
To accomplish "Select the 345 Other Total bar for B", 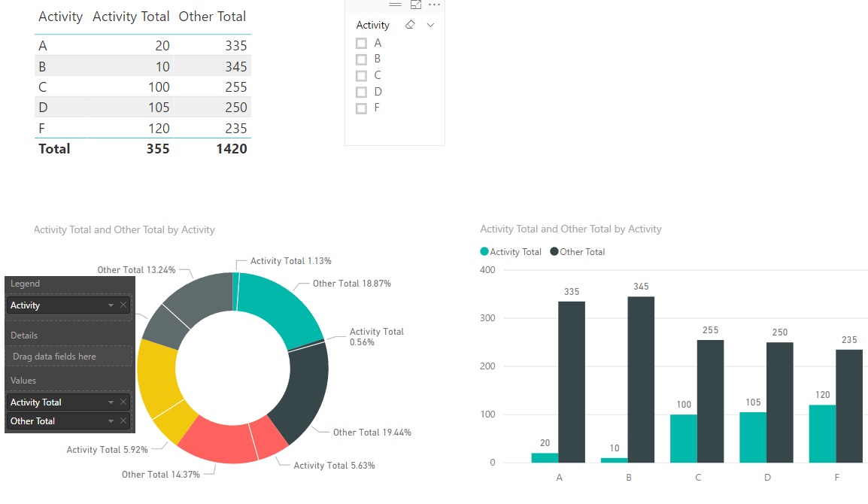I will coord(641,379).
